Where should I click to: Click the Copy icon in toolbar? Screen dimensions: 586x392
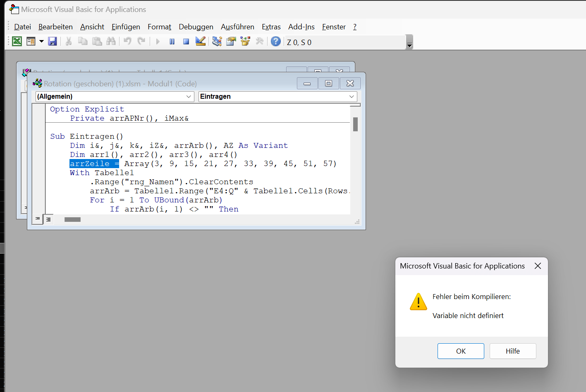click(83, 41)
